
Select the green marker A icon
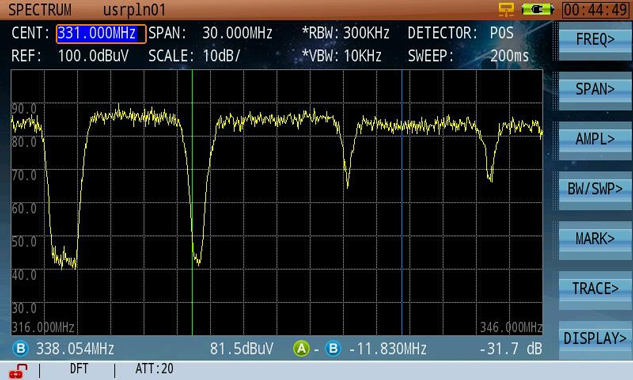(x=301, y=349)
